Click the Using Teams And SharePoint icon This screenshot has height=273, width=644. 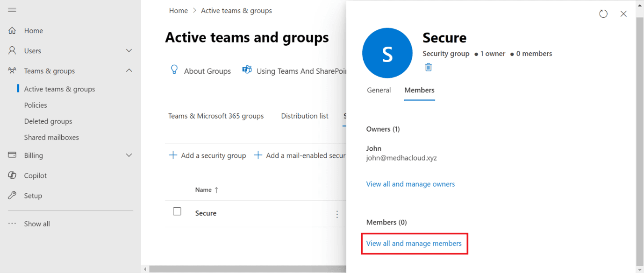(247, 69)
